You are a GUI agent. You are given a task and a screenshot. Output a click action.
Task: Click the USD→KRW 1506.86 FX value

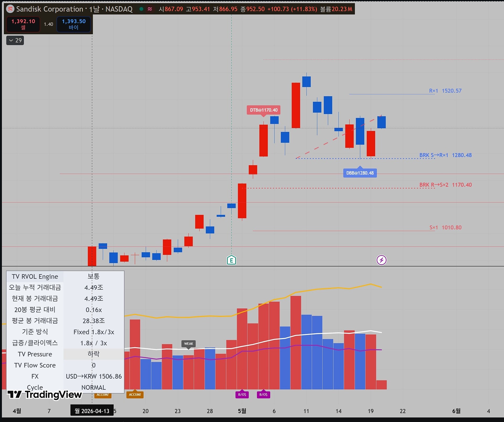coord(94,376)
